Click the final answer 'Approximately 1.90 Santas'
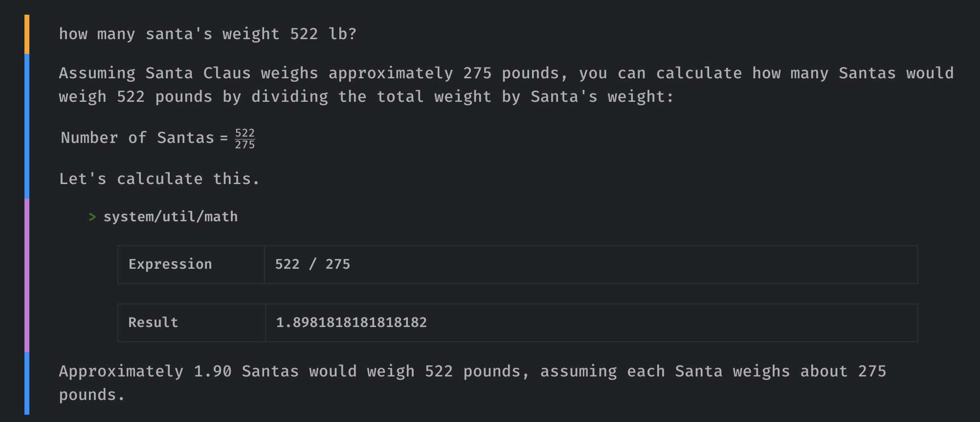Image resolution: width=980 pixels, height=422 pixels. 178,371
